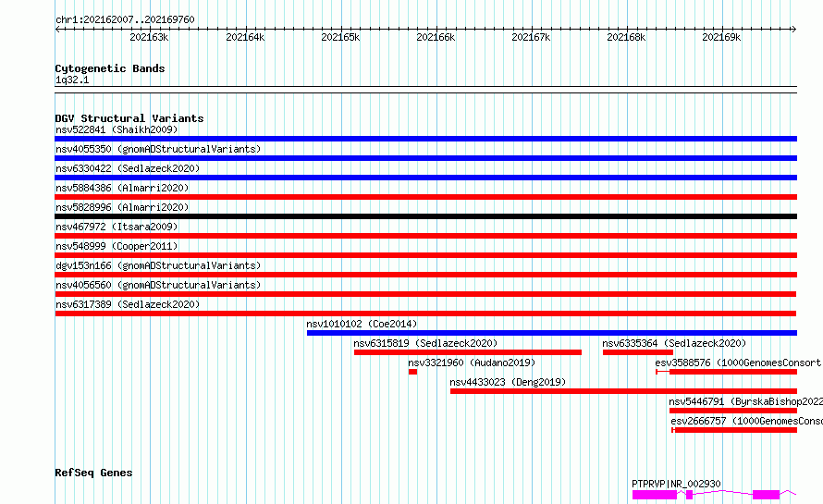The width and height of the screenshot is (823, 504).
Task: Click the ruler's right arrow end
Action: (x=794, y=29)
